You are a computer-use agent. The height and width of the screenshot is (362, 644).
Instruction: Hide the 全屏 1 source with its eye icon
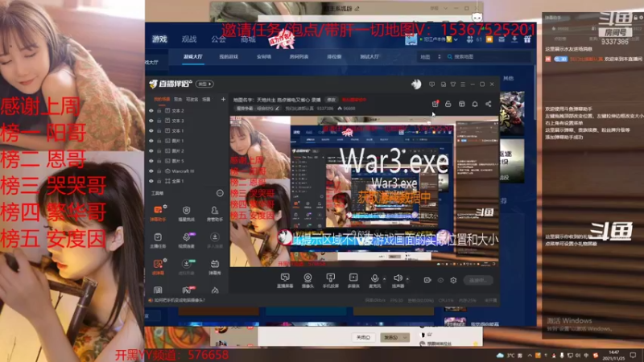pos(151,181)
